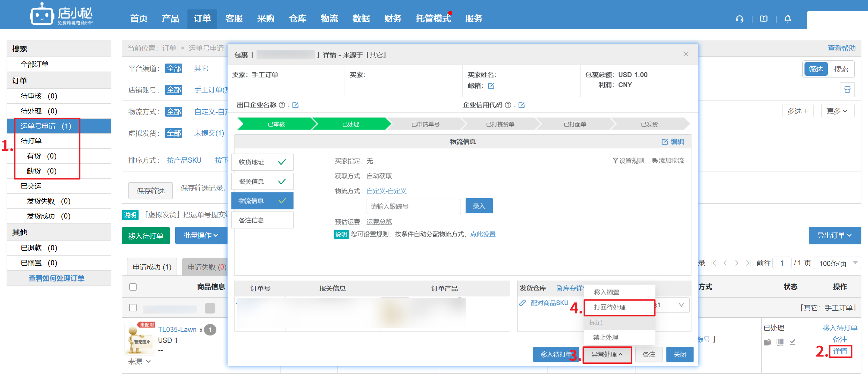Click the copy icon under 已处理 status

click(767, 342)
